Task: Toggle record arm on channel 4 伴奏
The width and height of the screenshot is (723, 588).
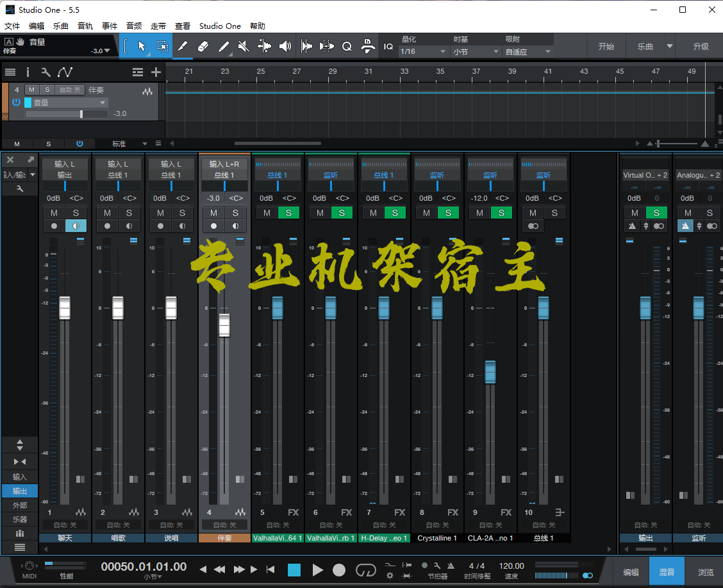Action: (213, 226)
